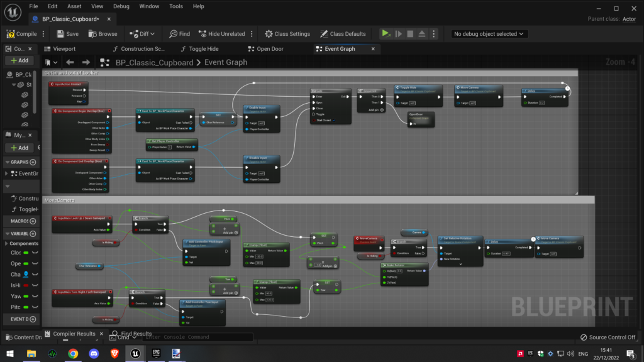Viewport: 644px width, 362px height.
Task: Browse to asset in Content Browser
Action: pyautogui.click(x=103, y=34)
